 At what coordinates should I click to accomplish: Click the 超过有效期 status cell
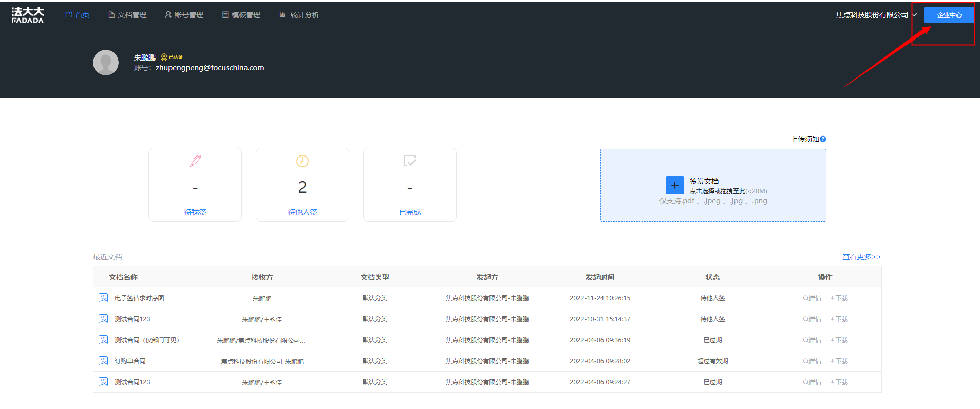[x=712, y=361]
